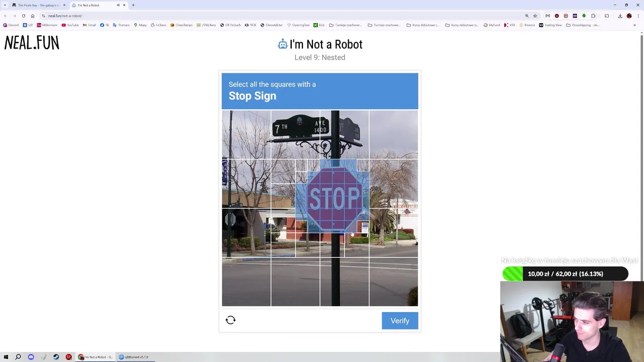Open Discord from the taskbar
This screenshot has height=362, width=644.
coord(31,357)
